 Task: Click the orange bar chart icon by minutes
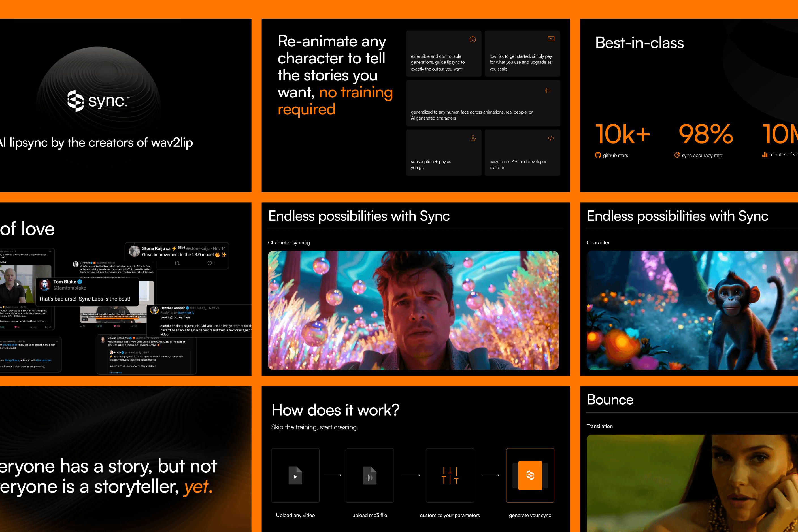(765, 155)
